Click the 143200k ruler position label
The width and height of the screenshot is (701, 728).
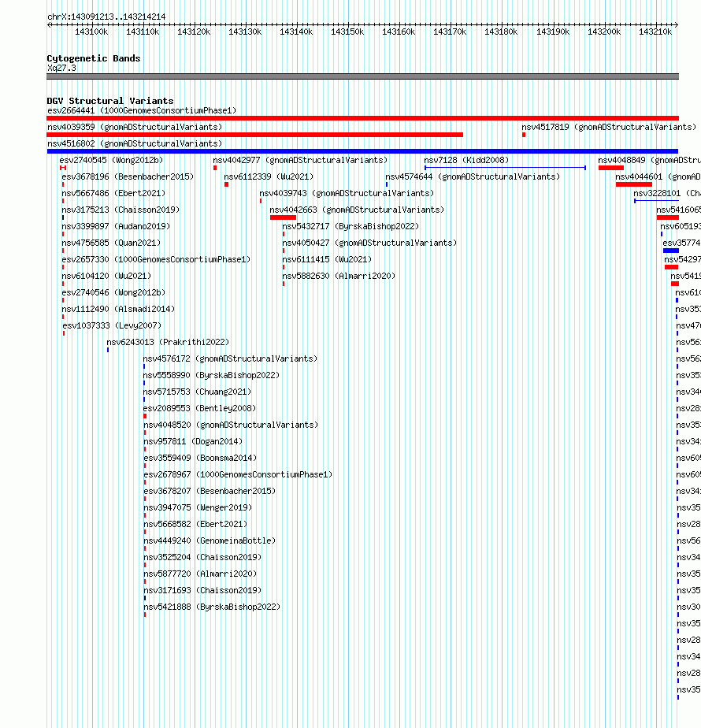click(x=604, y=32)
